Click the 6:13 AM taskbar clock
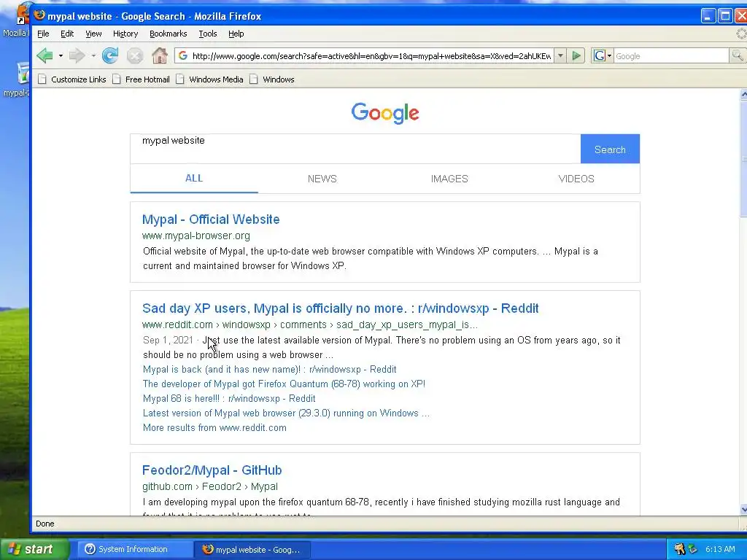Viewport: 747px width, 560px height. (720, 549)
